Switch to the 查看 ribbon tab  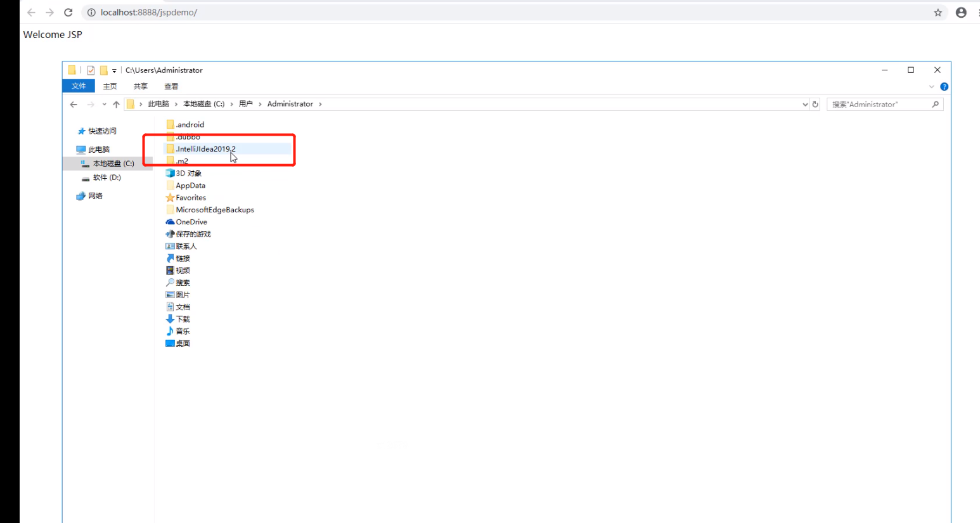(171, 86)
